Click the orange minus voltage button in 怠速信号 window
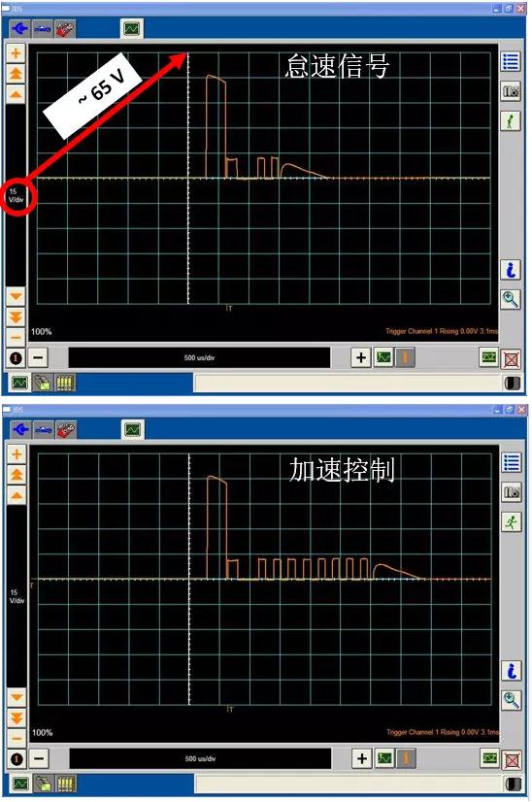 pyautogui.click(x=16, y=337)
